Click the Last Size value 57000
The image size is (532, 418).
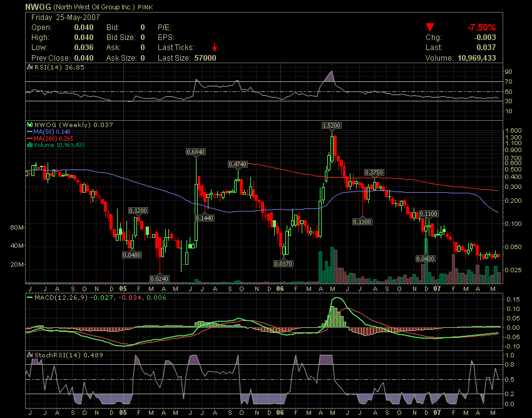[x=205, y=58]
